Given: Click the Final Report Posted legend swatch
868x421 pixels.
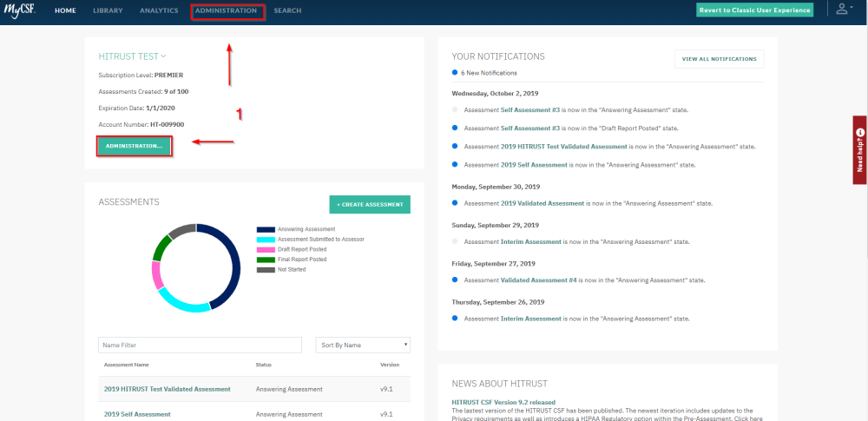Looking at the screenshot, I should pyautogui.click(x=266, y=260).
